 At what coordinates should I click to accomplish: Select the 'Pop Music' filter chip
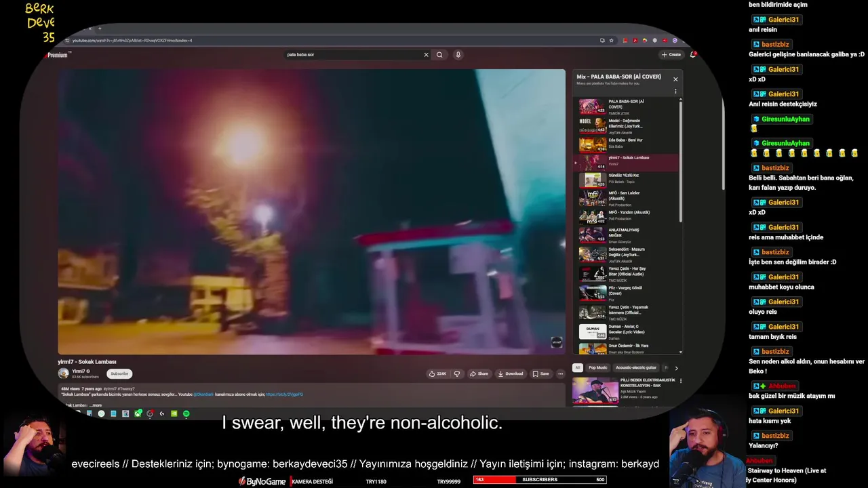[x=597, y=368]
